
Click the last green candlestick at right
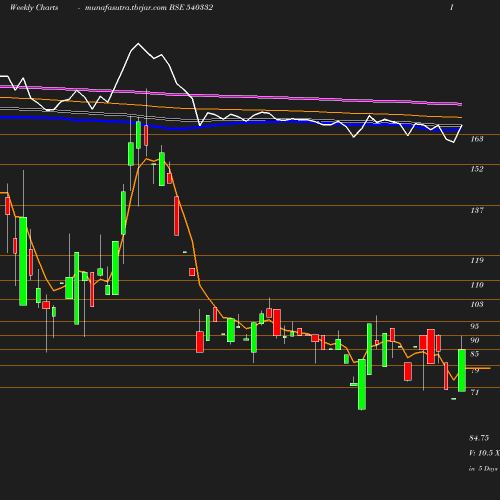(462, 370)
